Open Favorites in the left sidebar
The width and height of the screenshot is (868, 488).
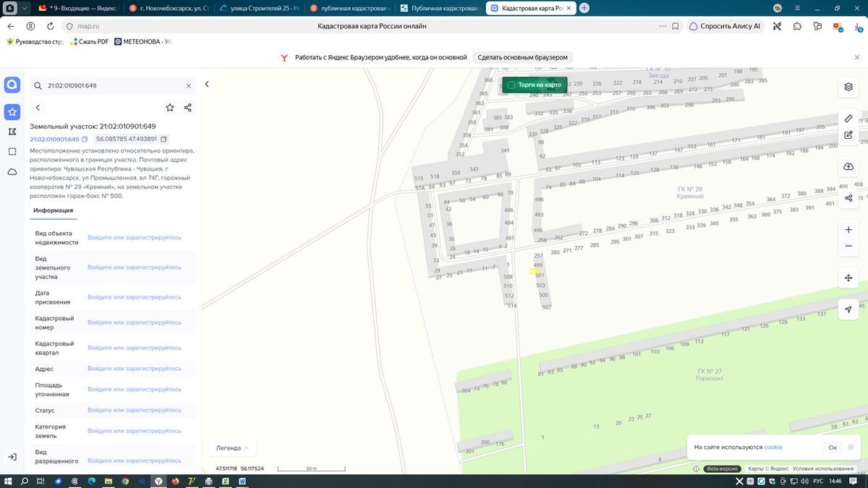[x=12, y=111]
